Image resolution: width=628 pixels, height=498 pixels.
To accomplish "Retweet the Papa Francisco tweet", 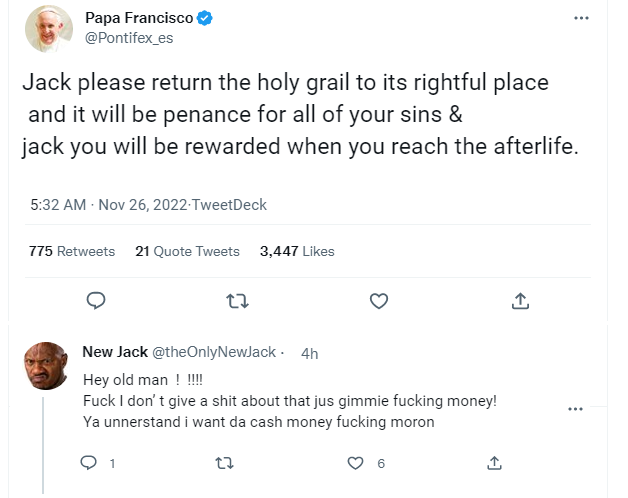I will tap(238, 300).
